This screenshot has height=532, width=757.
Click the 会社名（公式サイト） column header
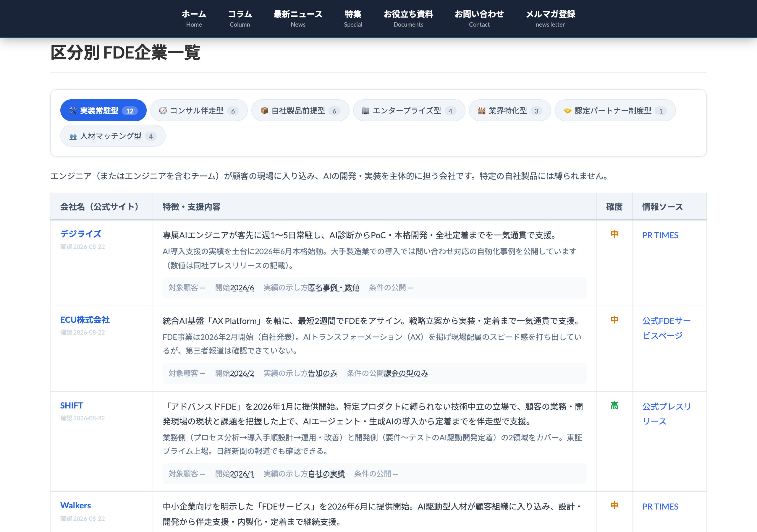point(101,207)
